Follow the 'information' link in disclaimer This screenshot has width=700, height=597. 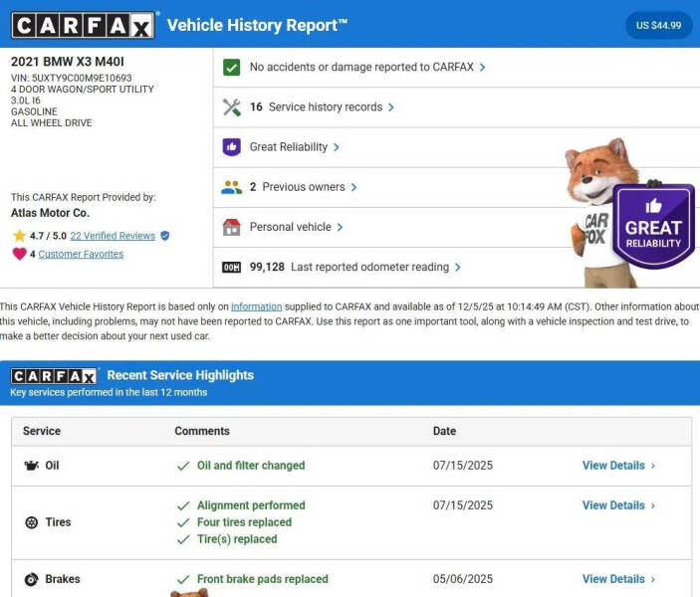[x=256, y=306]
